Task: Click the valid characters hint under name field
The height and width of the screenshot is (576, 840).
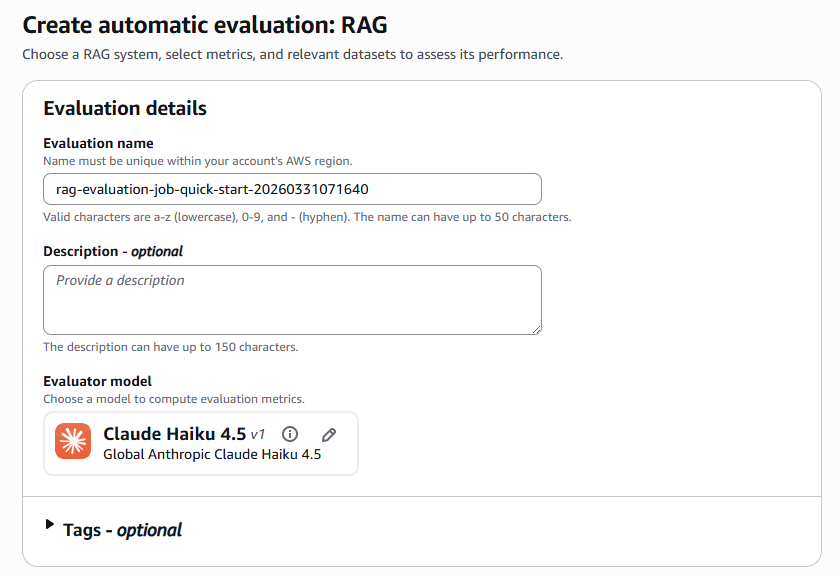Action: [307, 217]
